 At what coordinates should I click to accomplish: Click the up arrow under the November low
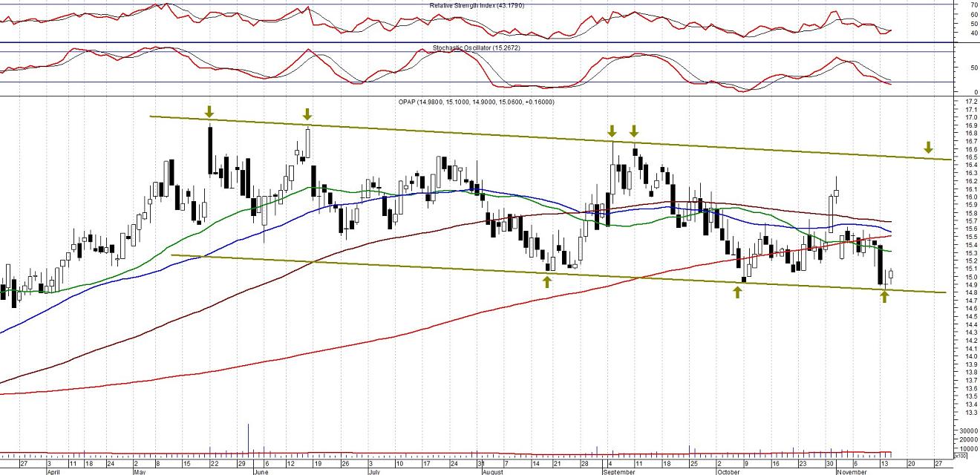click(x=884, y=297)
